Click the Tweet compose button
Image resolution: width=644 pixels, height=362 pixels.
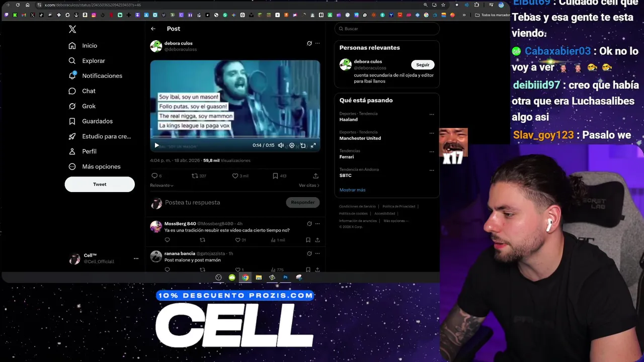pyautogui.click(x=100, y=184)
